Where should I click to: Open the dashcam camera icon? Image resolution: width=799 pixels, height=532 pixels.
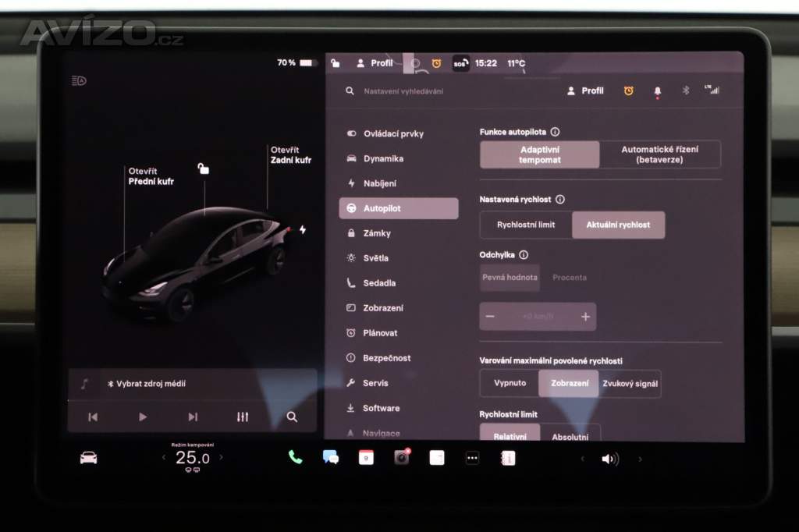(401, 458)
